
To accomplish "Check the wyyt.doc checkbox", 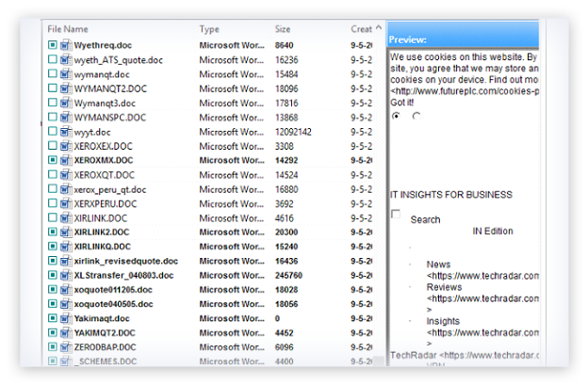I will (53, 131).
